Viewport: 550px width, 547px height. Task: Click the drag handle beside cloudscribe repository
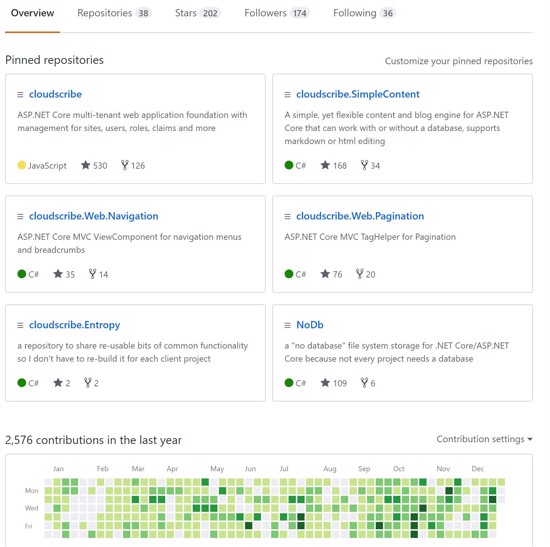20,94
